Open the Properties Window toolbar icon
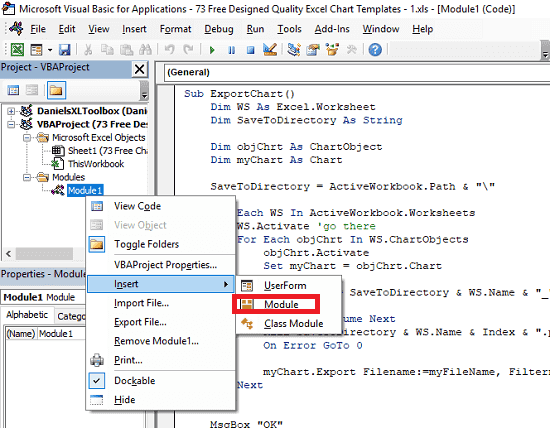 pyautogui.click(x=313, y=50)
